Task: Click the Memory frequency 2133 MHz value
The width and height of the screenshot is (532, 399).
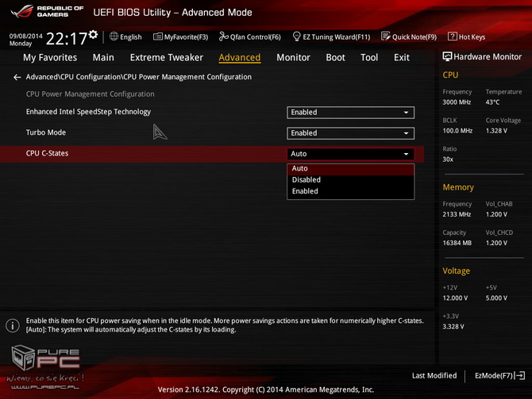Action: pyautogui.click(x=457, y=214)
